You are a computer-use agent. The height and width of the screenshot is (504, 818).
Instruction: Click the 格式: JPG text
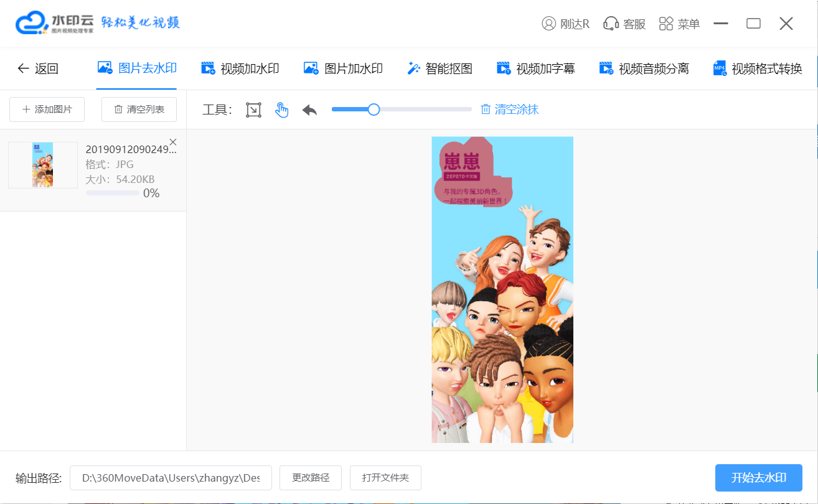110,164
